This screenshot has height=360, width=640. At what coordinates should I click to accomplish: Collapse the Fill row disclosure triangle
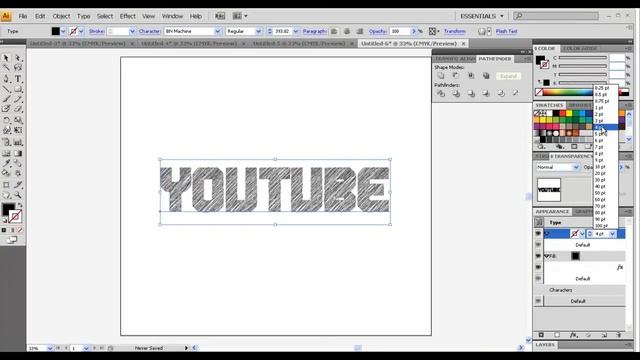click(x=547, y=256)
